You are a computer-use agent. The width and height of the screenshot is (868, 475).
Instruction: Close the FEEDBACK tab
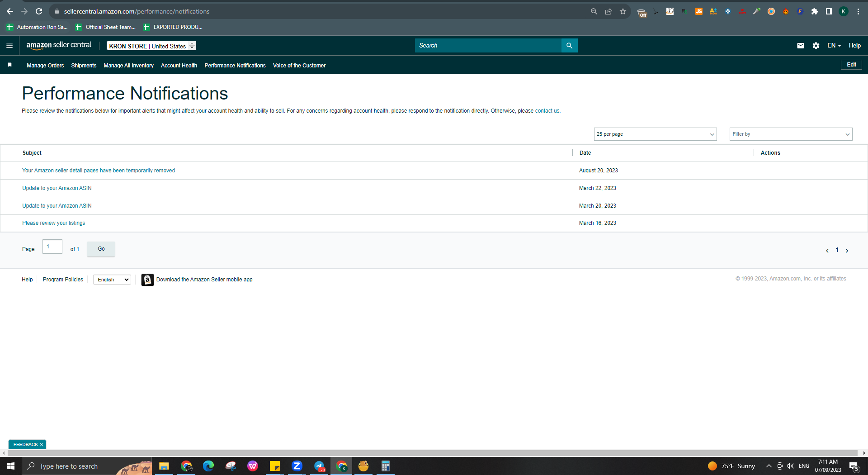42,445
